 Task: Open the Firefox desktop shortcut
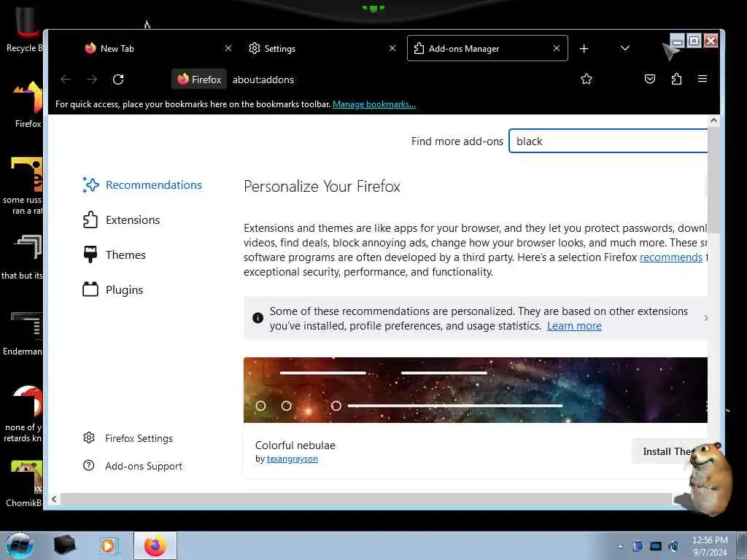pos(28,105)
